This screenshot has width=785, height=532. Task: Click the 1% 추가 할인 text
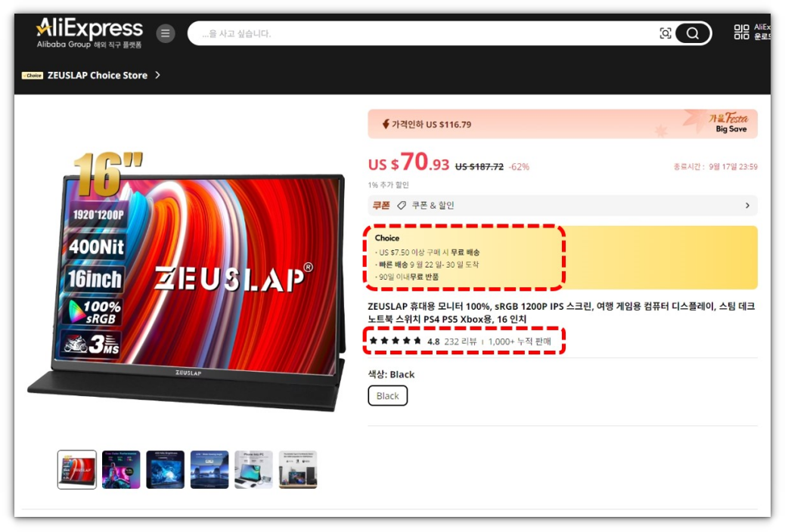tap(389, 185)
